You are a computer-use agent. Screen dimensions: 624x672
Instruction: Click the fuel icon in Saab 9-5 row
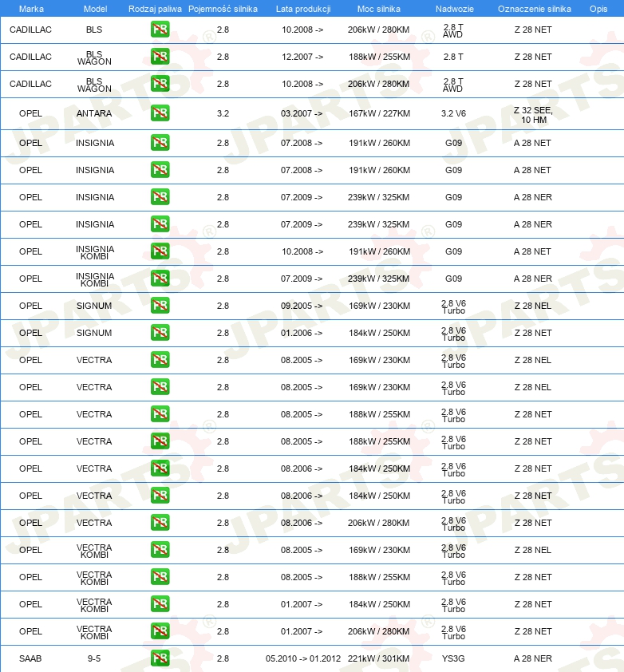(x=160, y=658)
